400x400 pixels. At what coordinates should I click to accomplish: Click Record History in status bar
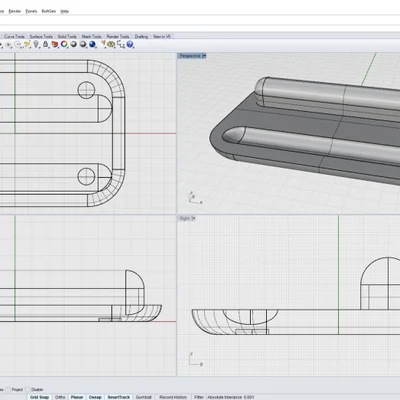tap(173, 397)
